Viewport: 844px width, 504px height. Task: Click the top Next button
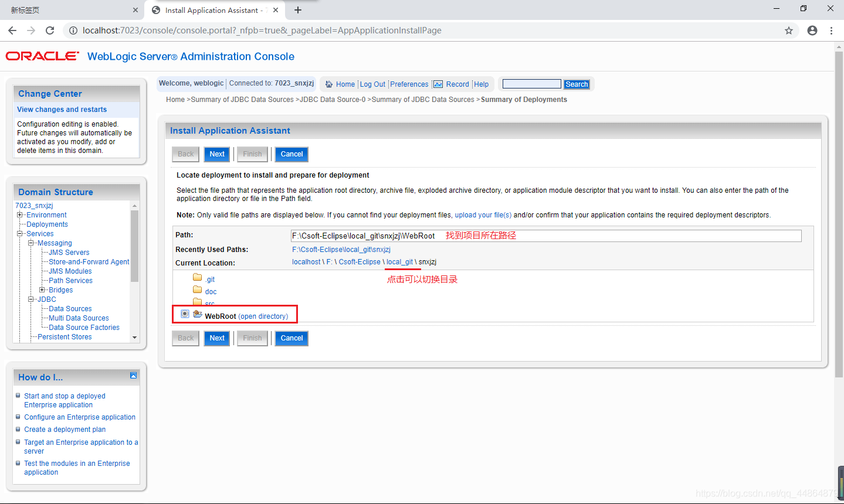point(217,154)
